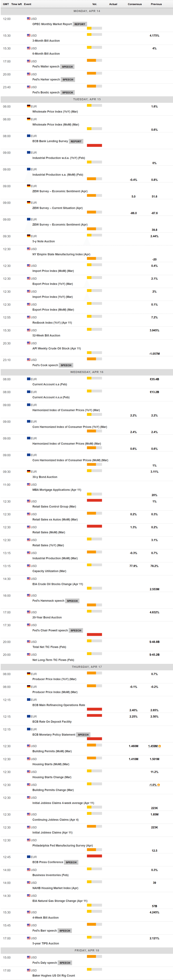Screen dimensions: 173x980
Task: Open the Philadelphia Fed Manufacturing Survey event
Action: pyautogui.click(x=62, y=845)
